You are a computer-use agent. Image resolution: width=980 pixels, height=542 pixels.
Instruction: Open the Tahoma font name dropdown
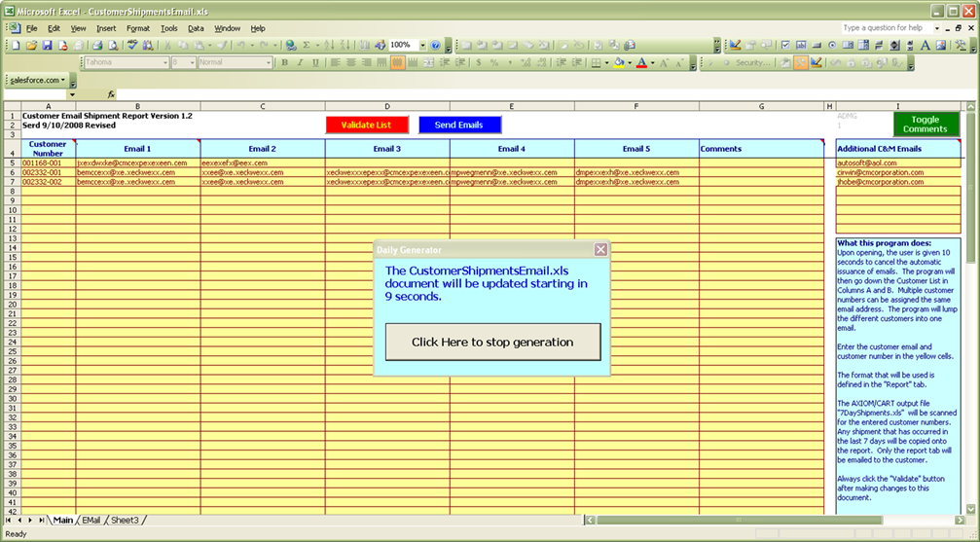tap(165, 62)
